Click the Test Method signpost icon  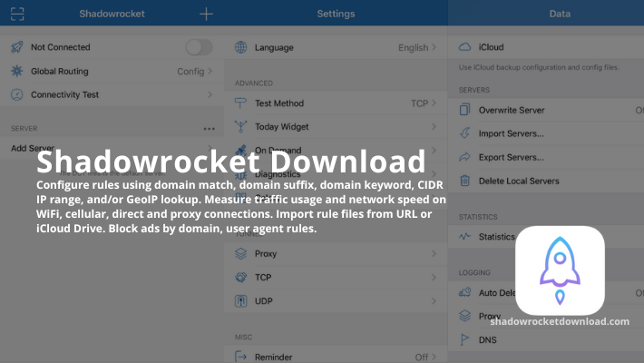[x=240, y=103]
